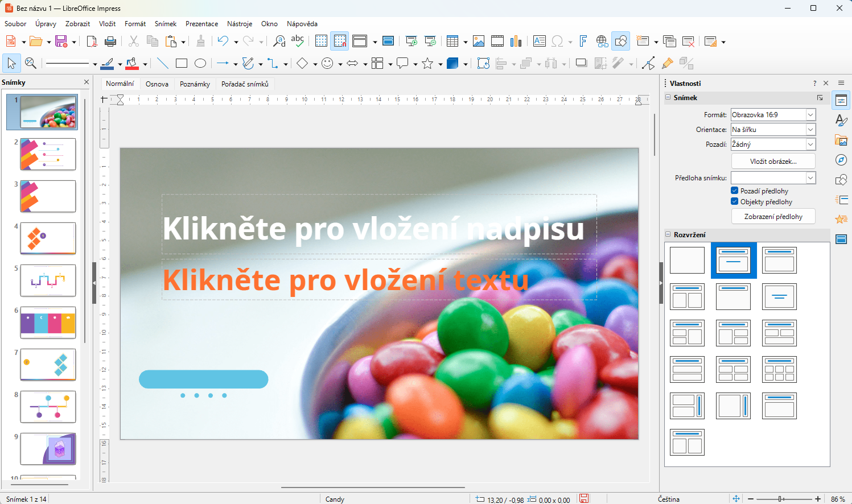
Task: Select the Insert Line tool
Action: [163, 63]
